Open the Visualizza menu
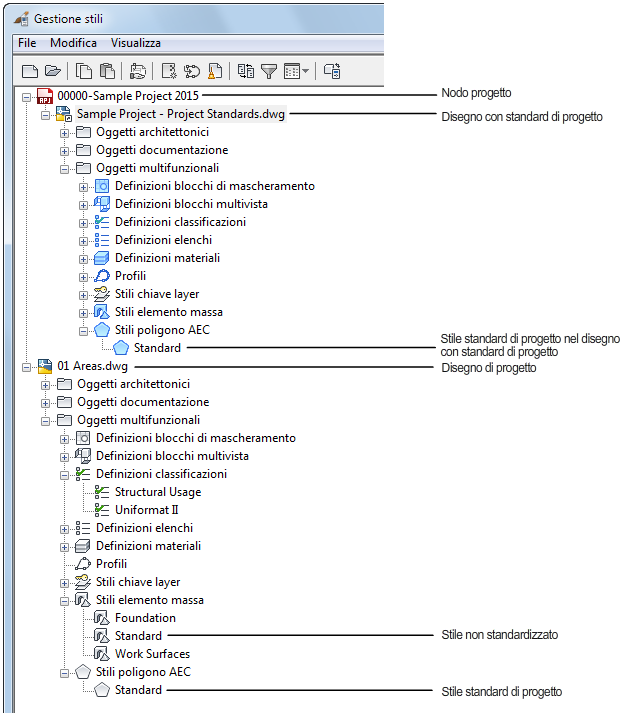Viewport: 642px width, 713px height. [136, 43]
